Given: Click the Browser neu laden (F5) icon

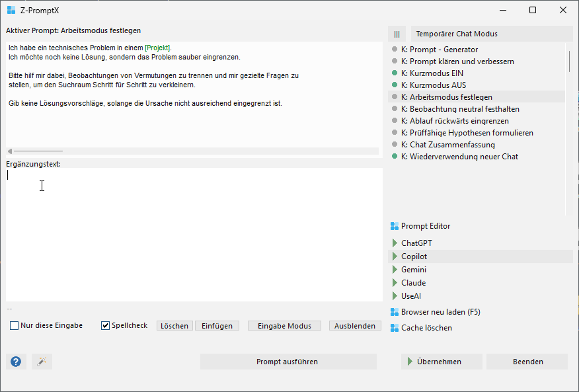Looking at the screenshot, I should click(395, 312).
